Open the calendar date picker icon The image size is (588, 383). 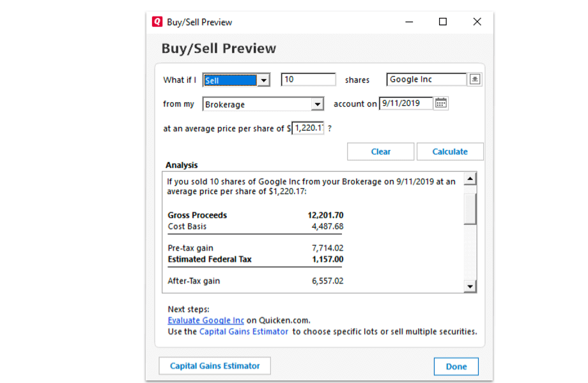(440, 103)
